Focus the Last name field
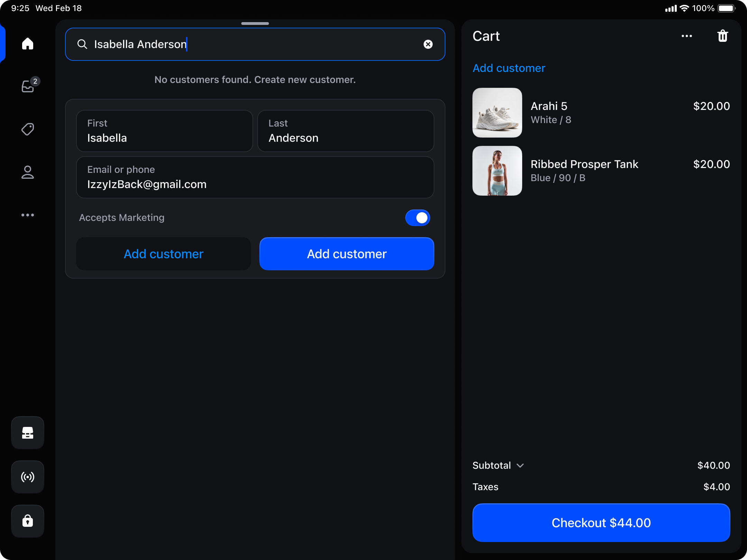 coord(346,131)
